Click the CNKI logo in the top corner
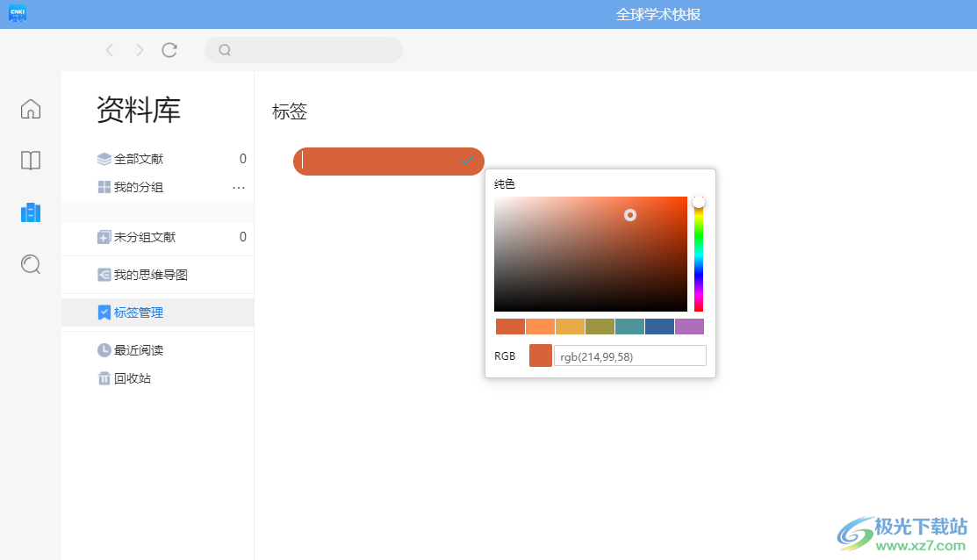 point(17,14)
